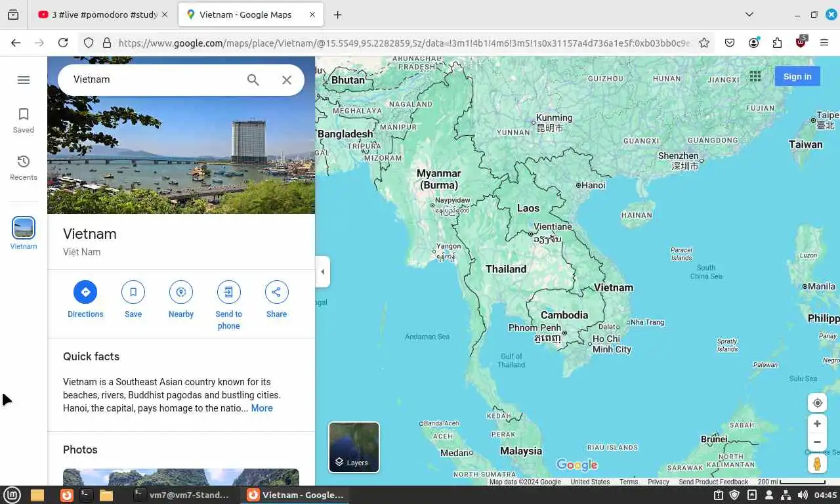Click the Manila label on map
This screenshot has width=840, height=504.
click(820, 286)
